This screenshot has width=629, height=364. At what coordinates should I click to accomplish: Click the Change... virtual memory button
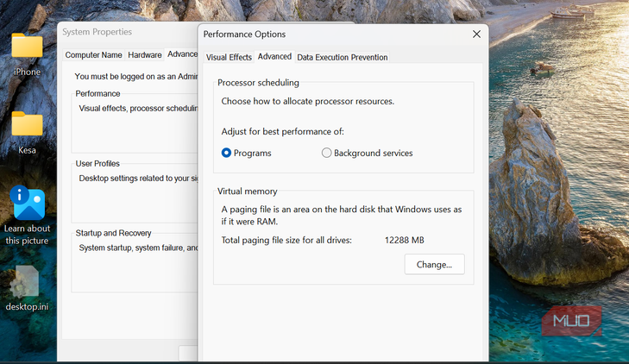[435, 264]
